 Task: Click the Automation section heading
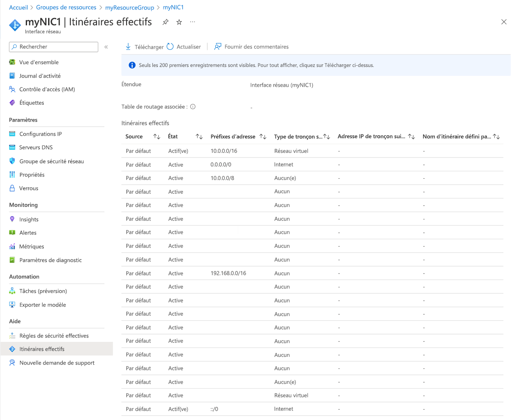coord(24,277)
